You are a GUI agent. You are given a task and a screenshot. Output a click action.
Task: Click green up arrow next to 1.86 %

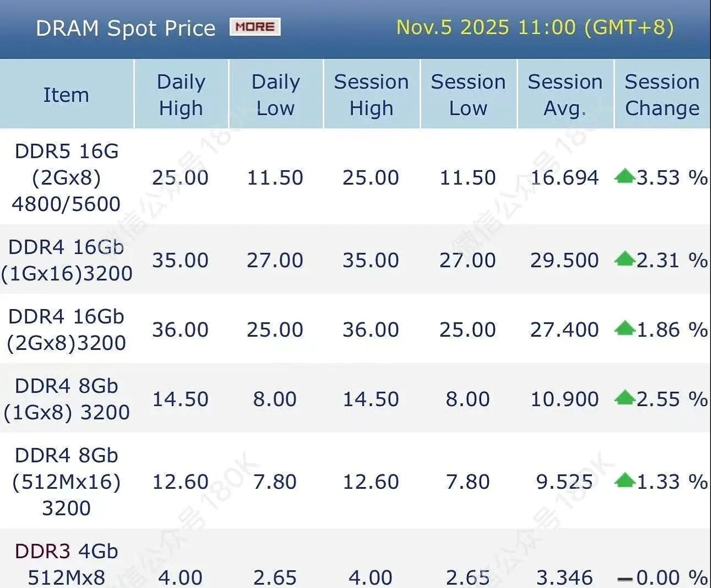coord(625,329)
